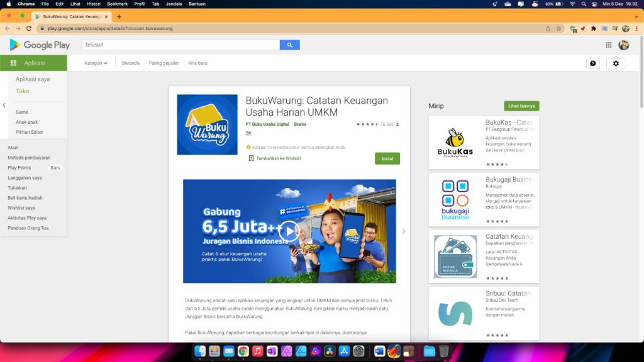Viewport: 644px width, 362px height.
Task: Open Control Center in the menu bar
Action: [594, 4]
